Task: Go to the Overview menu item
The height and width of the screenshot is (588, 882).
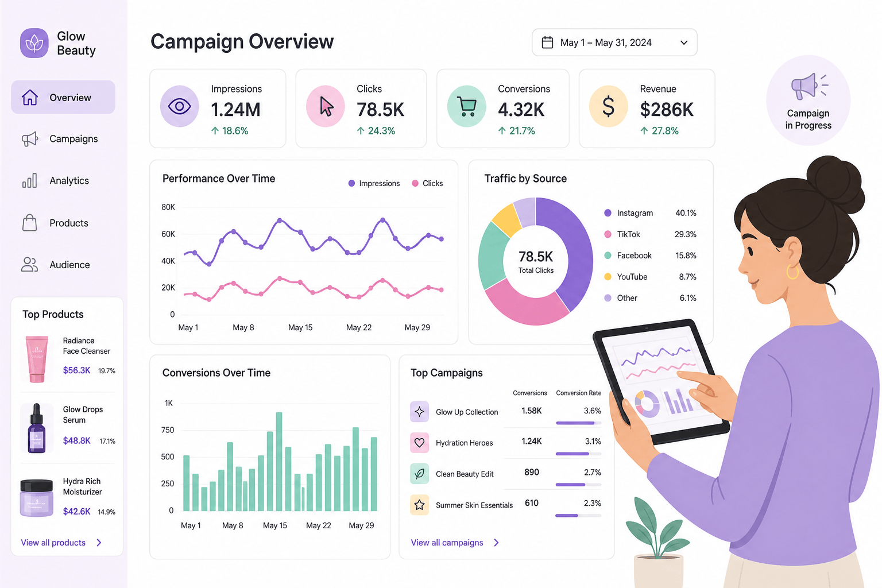Action: 63,97
